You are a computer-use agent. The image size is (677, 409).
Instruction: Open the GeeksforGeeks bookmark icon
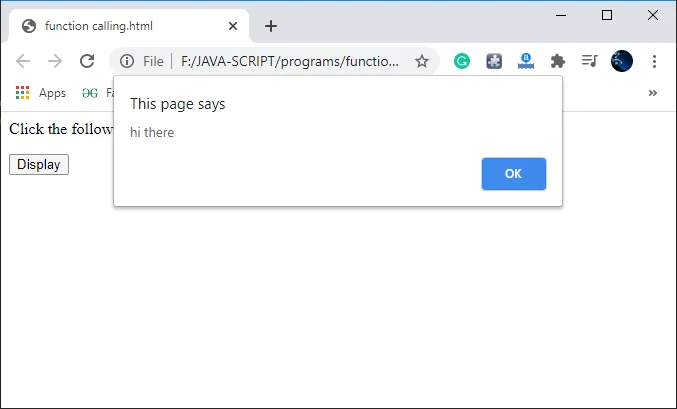point(90,93)
